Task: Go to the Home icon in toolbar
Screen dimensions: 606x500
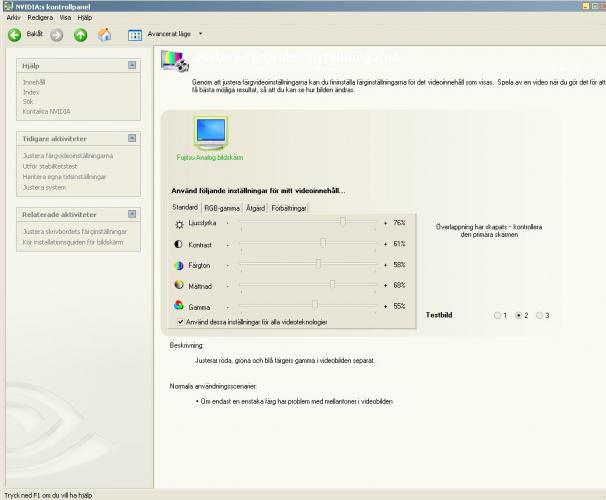Action: coord(104,35)
